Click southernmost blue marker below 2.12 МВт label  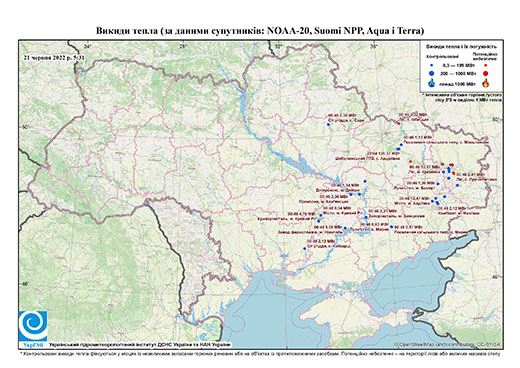pos(304,249)
